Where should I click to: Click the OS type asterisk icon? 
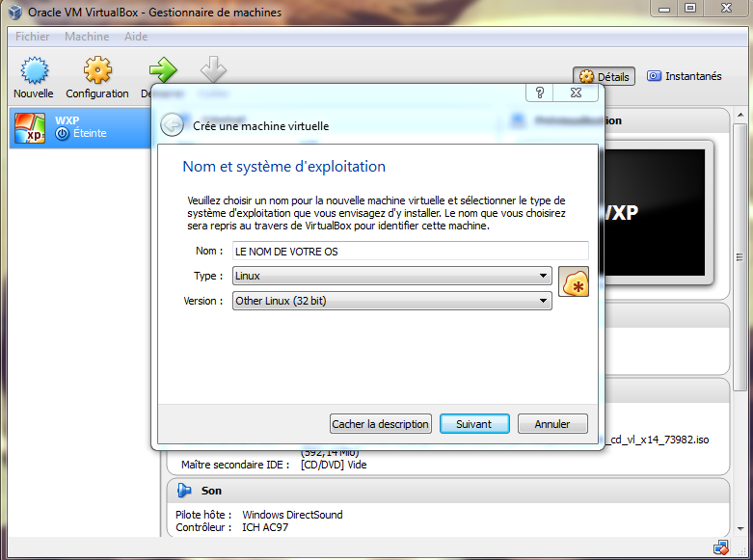click(x=574, y=281)
